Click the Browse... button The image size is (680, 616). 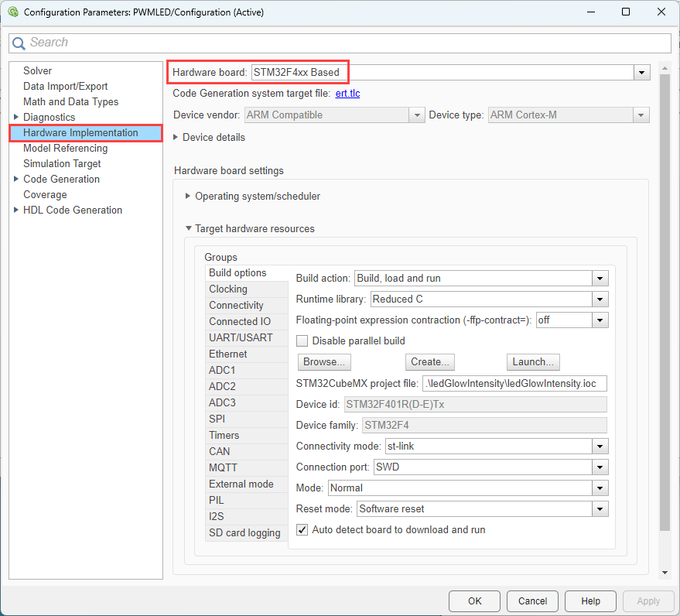(324, 362)
